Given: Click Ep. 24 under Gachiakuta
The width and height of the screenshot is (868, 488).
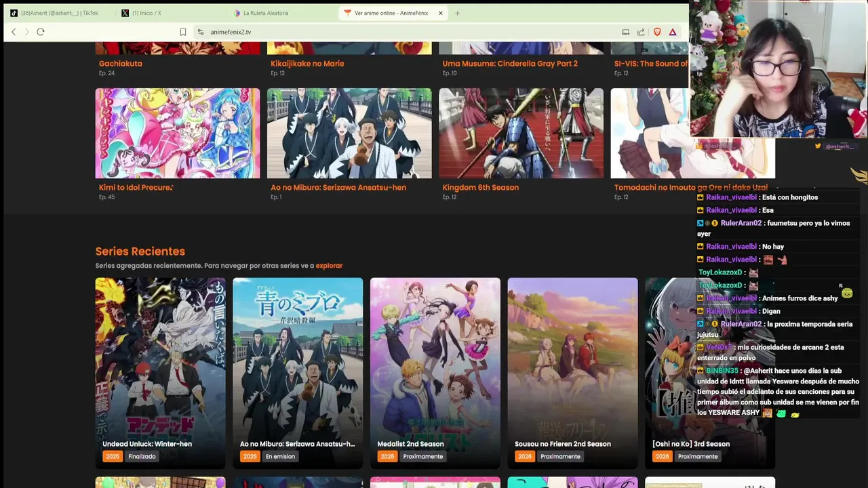Looking at the screenshot, I should click(x=107, y=73).
